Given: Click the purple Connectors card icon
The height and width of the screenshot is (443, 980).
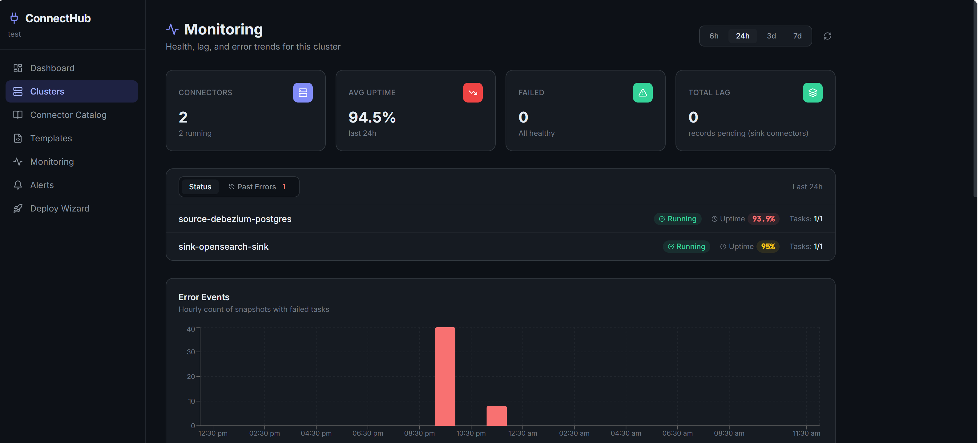Looking at the screenshot, I should pos(303,92).
